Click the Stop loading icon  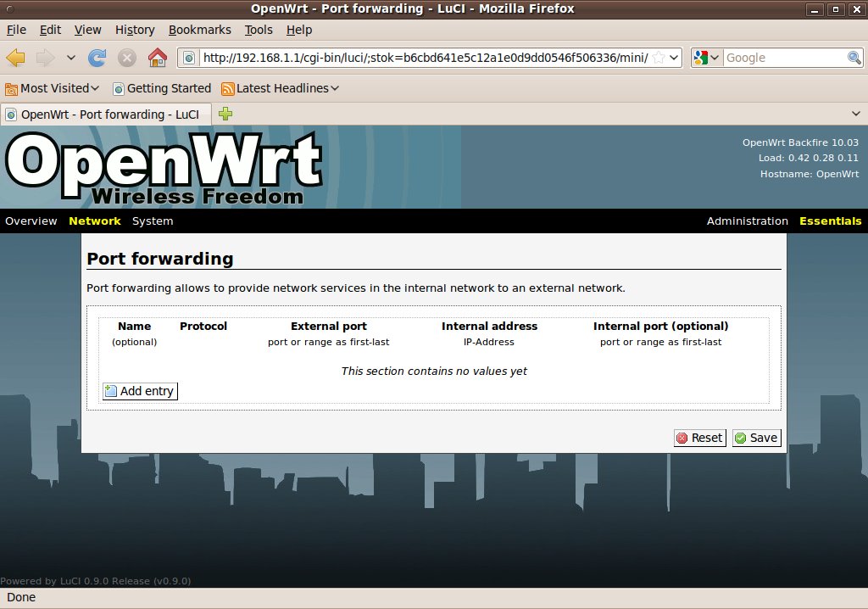pyautogui.click(x=127, y=58)
